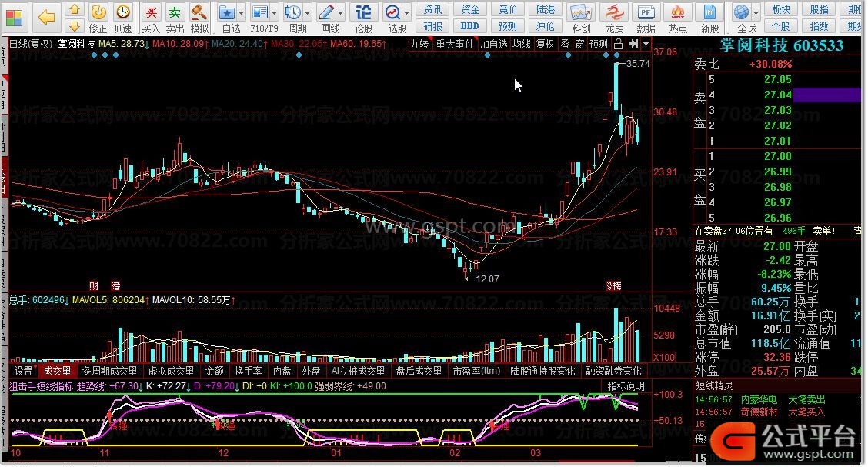This screenshot has height=467, width=868.
Task: Toggle 复权 price adjustment
Action: [x=546, y=44]
